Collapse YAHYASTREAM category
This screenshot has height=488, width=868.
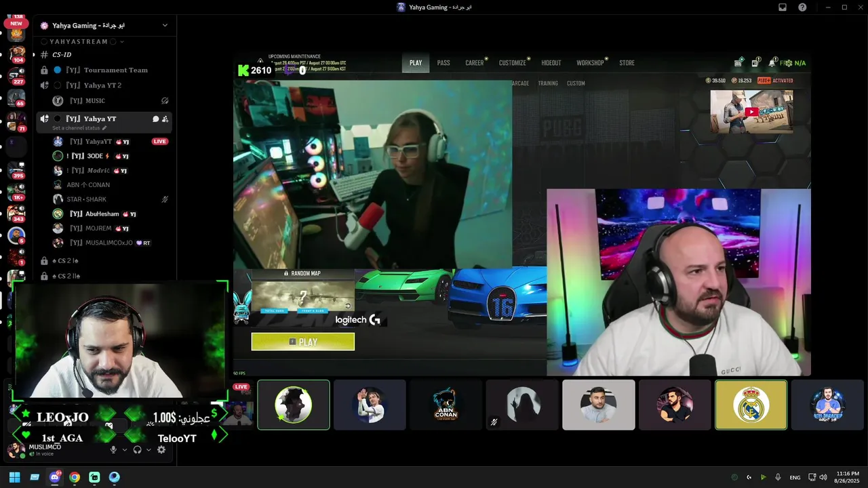click(81, 41)
